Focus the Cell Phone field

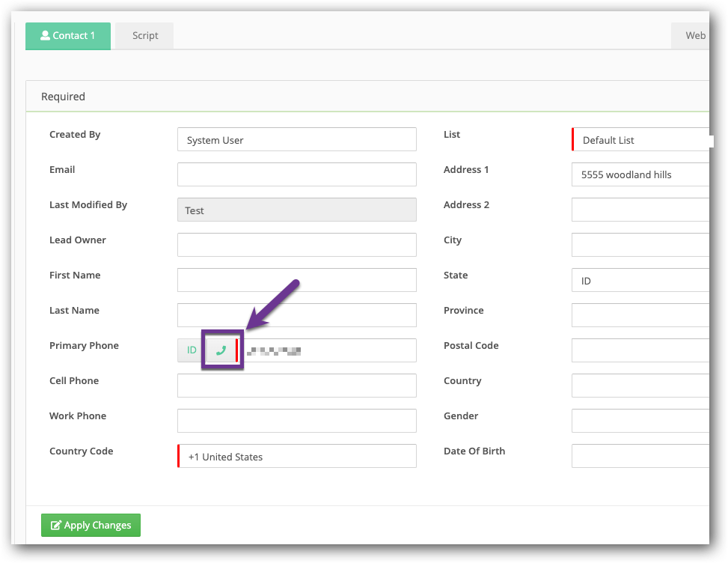[297, 386]
